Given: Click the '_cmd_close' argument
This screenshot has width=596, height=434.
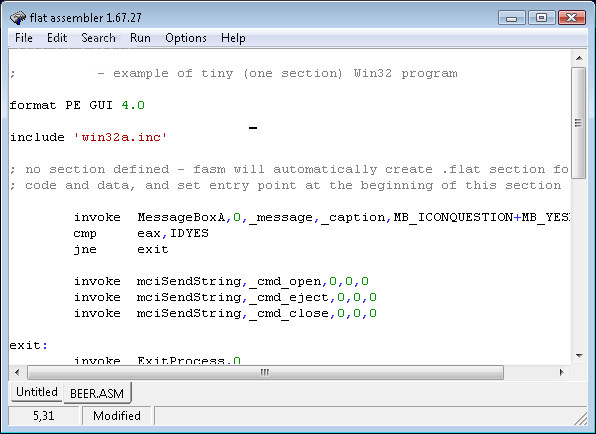Looking at the screenshot, I should [x=289, y=314].
